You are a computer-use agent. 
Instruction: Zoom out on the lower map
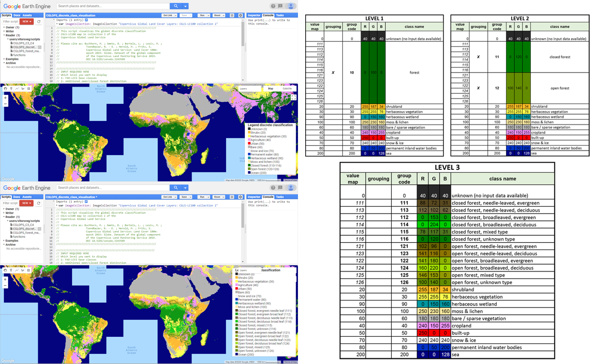pos(5,286)
